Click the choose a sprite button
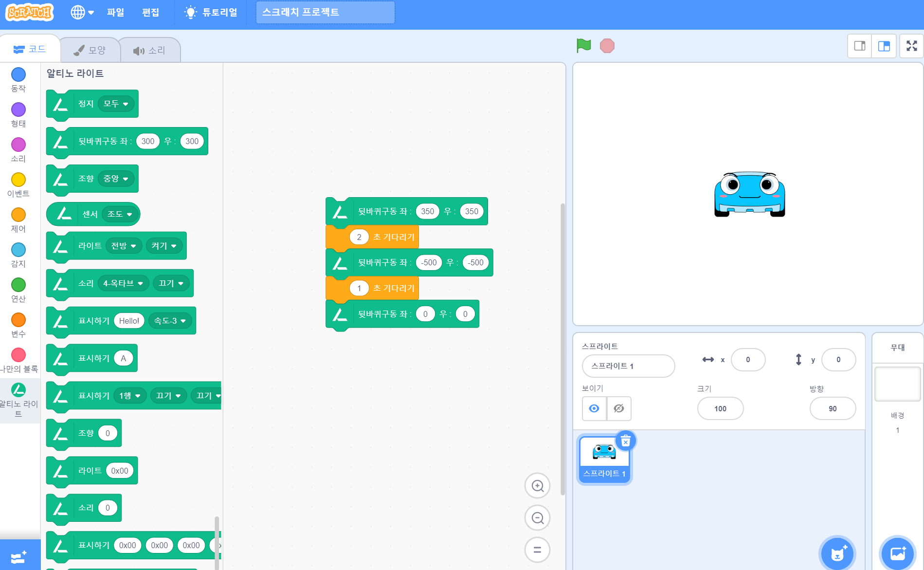Screen dimensions: 924x570 tap(837, 553)
